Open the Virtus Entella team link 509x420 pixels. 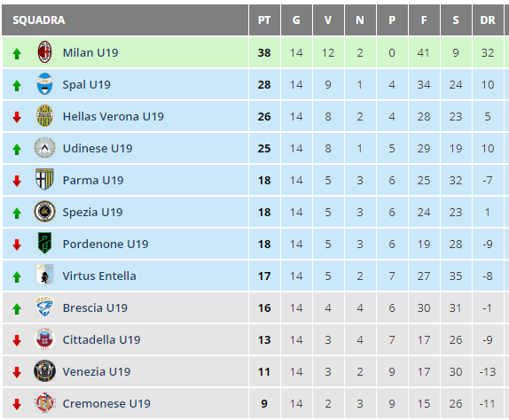point(99,276)
